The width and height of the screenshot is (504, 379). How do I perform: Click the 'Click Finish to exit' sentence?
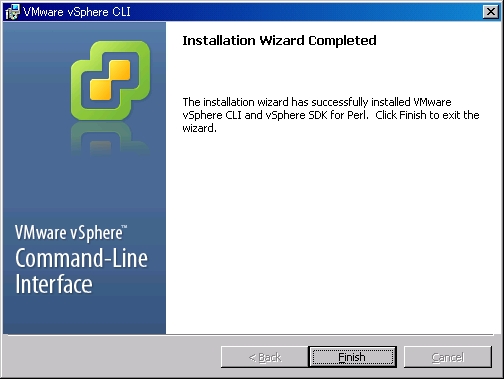coord(427,115)
